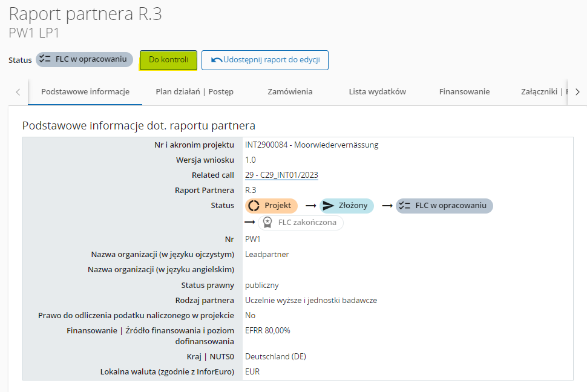Image resolution: width=587 pixels, height=392 pixels.
Task: Open the Plan działań | Postęp tab
Action: (x=194, y=92)
